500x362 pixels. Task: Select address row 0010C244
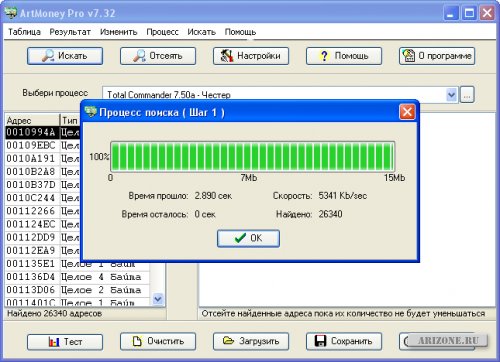tap(43, 198)
